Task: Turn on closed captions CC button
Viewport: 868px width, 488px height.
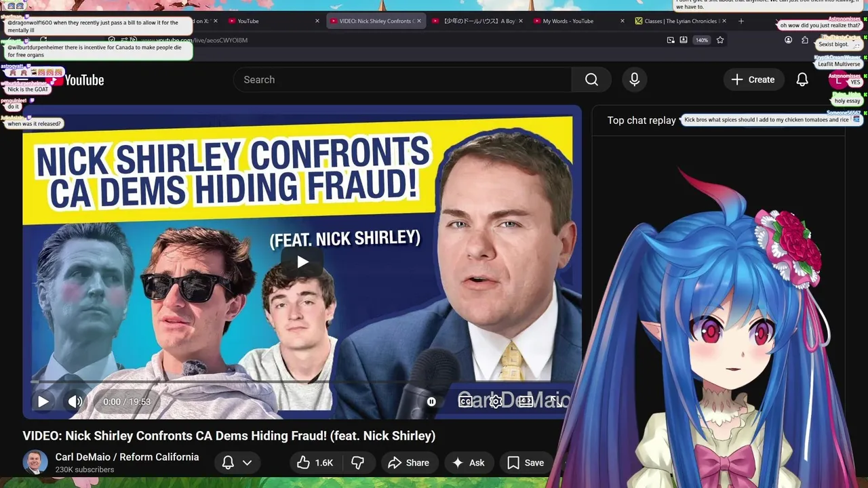Action: [x=465, y=401]
